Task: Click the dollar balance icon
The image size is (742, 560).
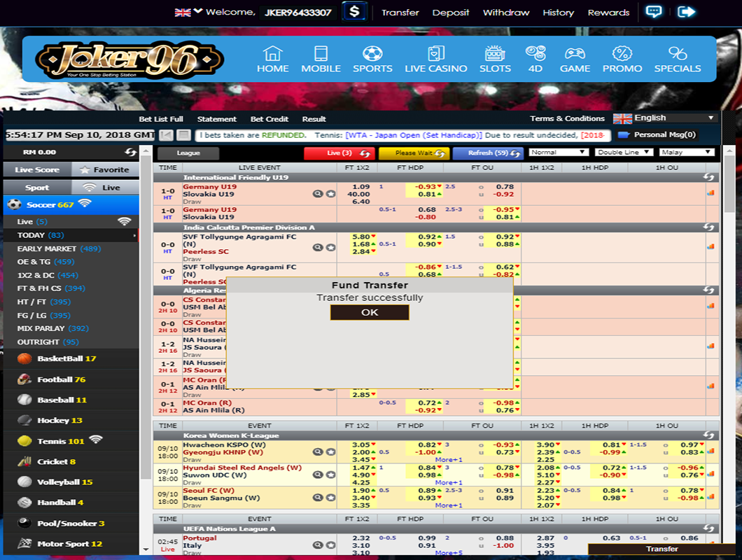Action: click(x=354, y=12)
